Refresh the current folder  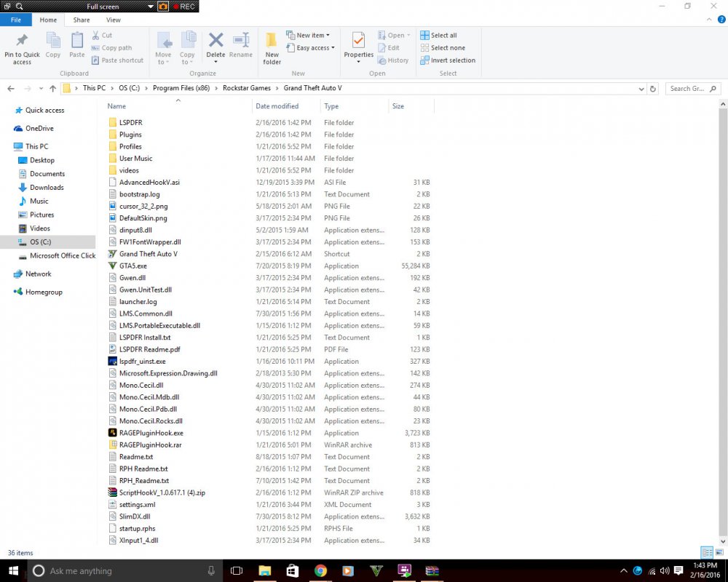(x=653, y=89)
